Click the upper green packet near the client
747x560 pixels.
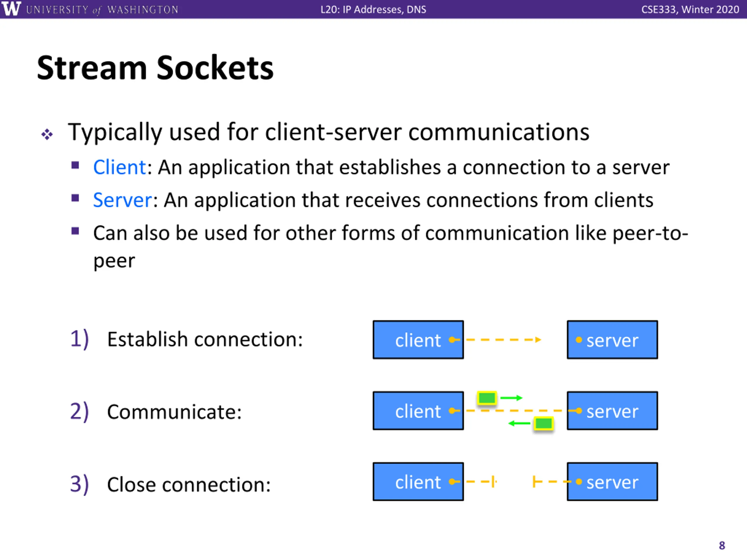pyautogui.click(x=487, y=398)
